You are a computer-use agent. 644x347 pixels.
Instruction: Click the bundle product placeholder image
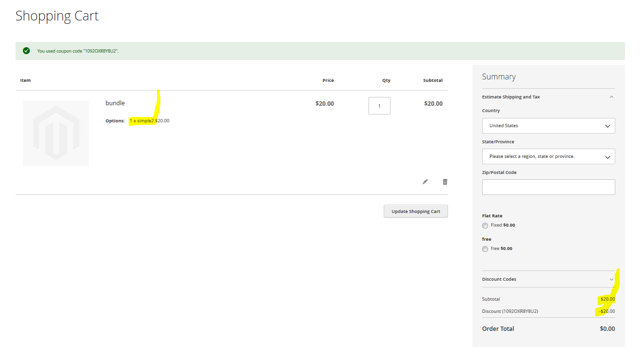click(56, 133)
